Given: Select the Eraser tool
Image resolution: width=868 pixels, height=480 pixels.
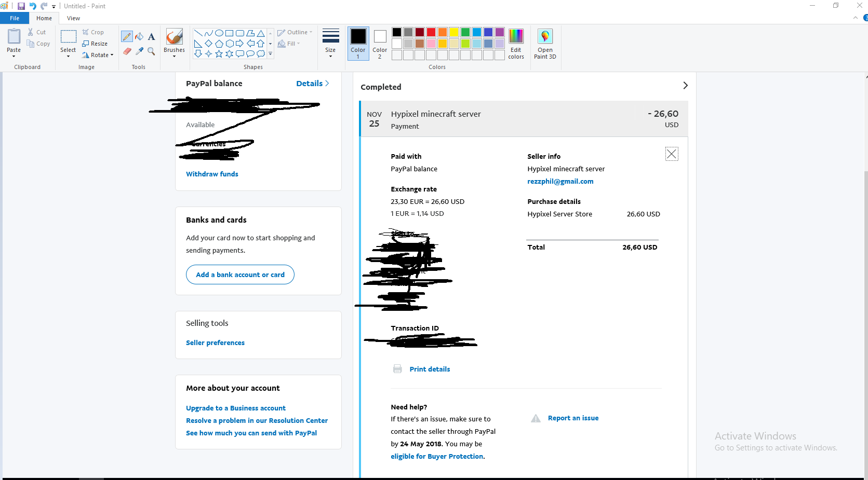Looking at the screenshot, I should [x=127, y=51].
